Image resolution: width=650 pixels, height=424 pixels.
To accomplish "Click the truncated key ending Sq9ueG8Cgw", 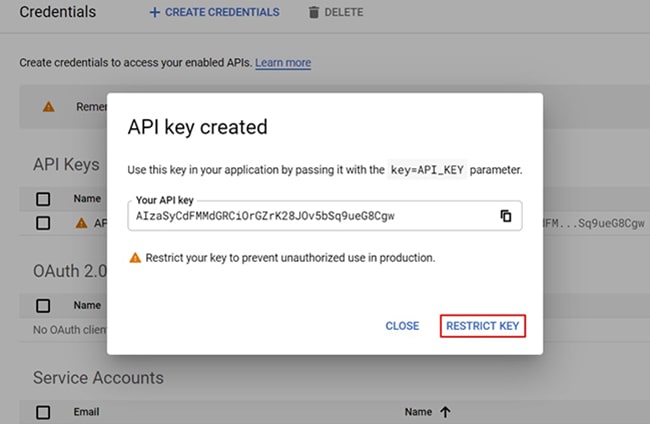I will [594, 224].
